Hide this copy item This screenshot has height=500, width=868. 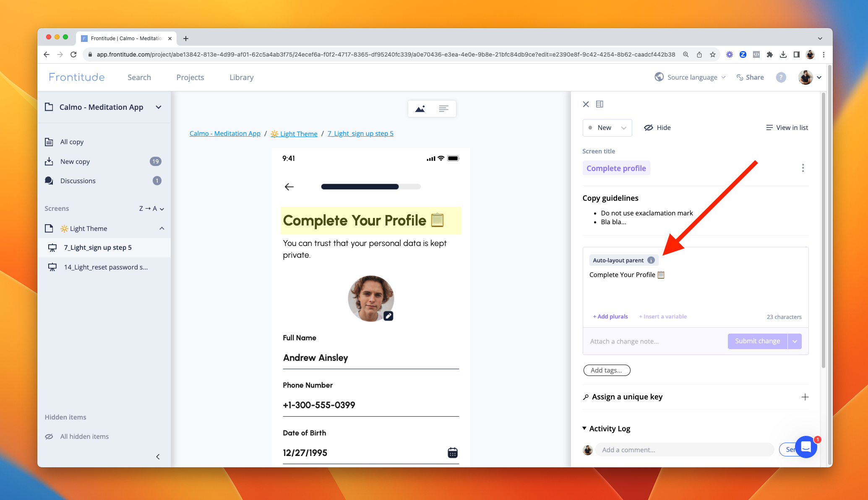657,128
